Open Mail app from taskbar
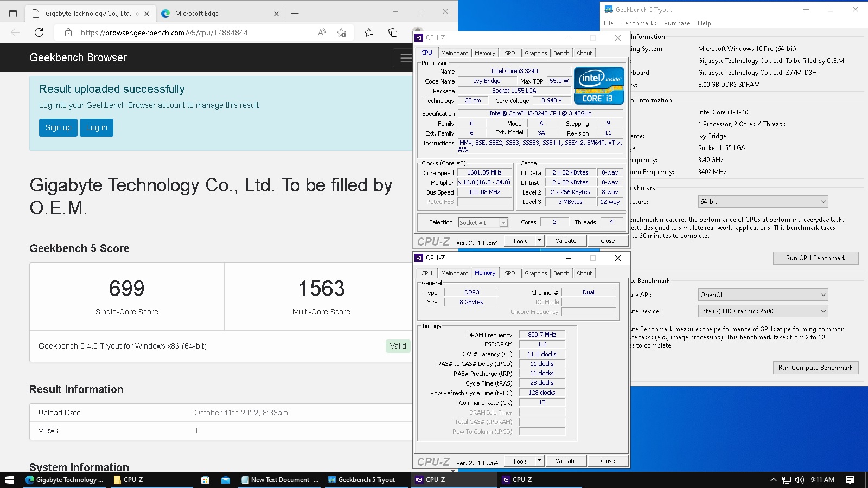868x488 pixels. click(226, 480)
